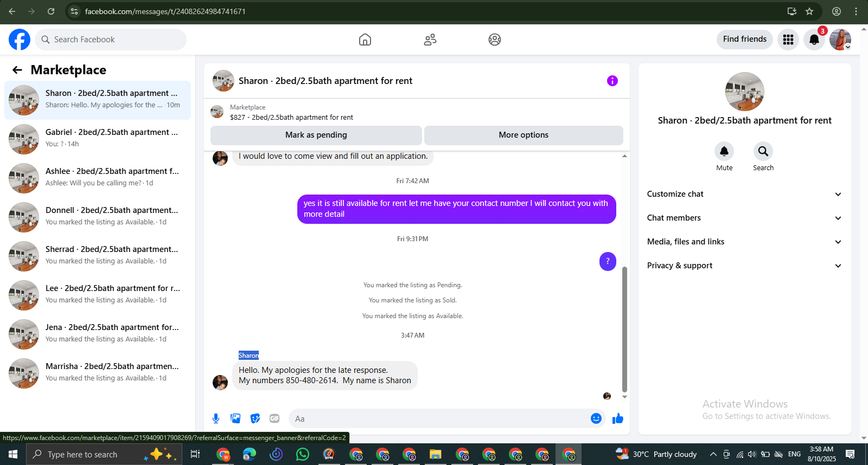Image resolution: width=868 pixels, height=465 pixels.
Task: View site information icon in address bar
Action: pos(74,11)
